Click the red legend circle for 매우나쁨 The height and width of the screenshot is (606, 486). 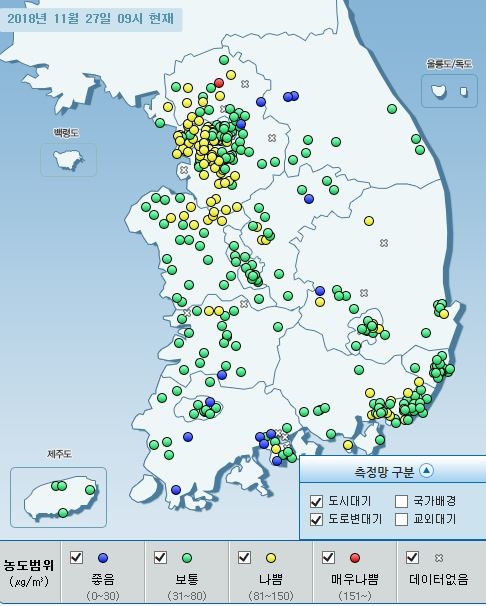(355, 558)
